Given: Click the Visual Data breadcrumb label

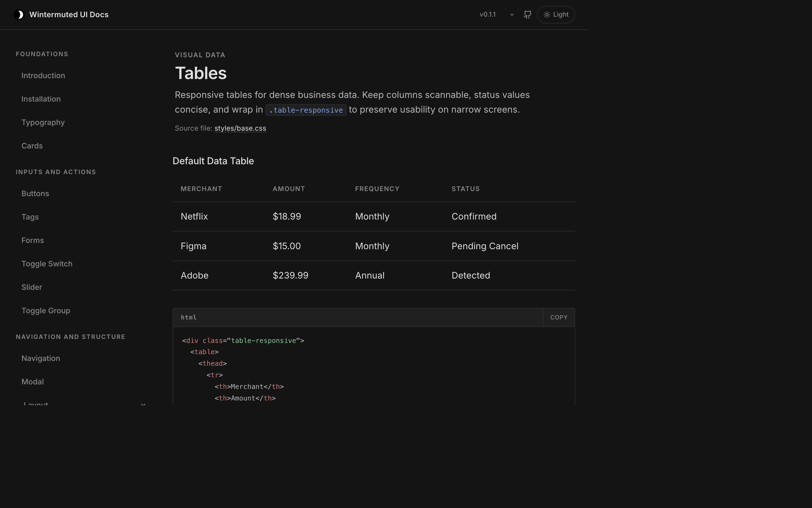Looking at the screenshot, I should click(x=200, y=55).
